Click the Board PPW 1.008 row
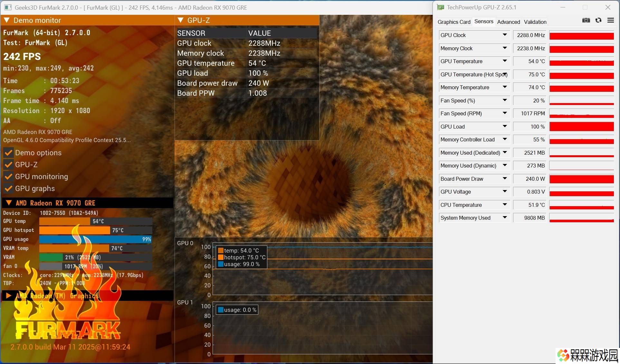This screenshot has width=620, height=364. (x=247, y=93)
